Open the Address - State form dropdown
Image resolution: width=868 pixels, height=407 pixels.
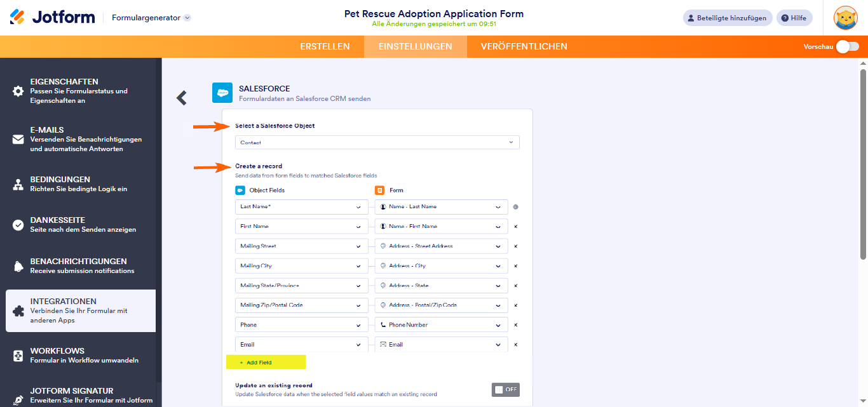pos(441,285)
